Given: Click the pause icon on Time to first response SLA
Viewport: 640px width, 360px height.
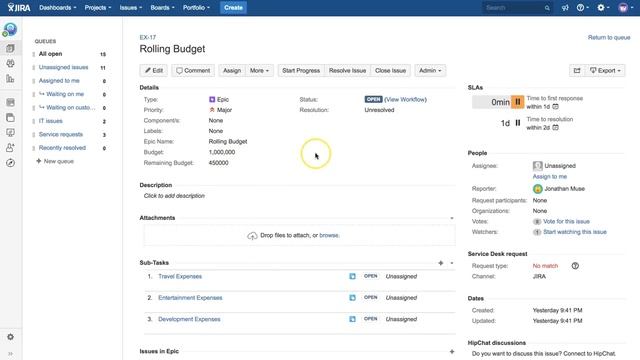Looking at the screenshot, I should coord(518,102).
